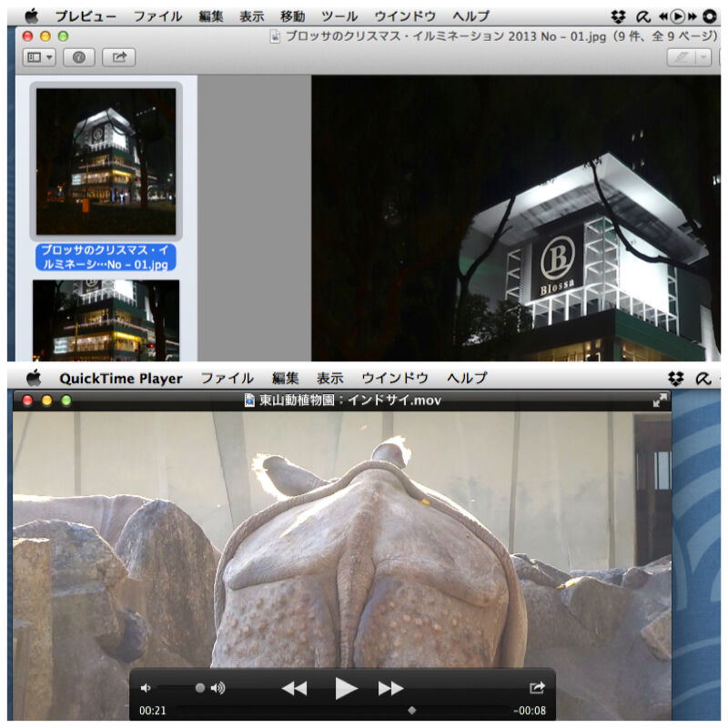Enter full screen in the QuickTime window

pyautogui.click(x=660, y=400)
